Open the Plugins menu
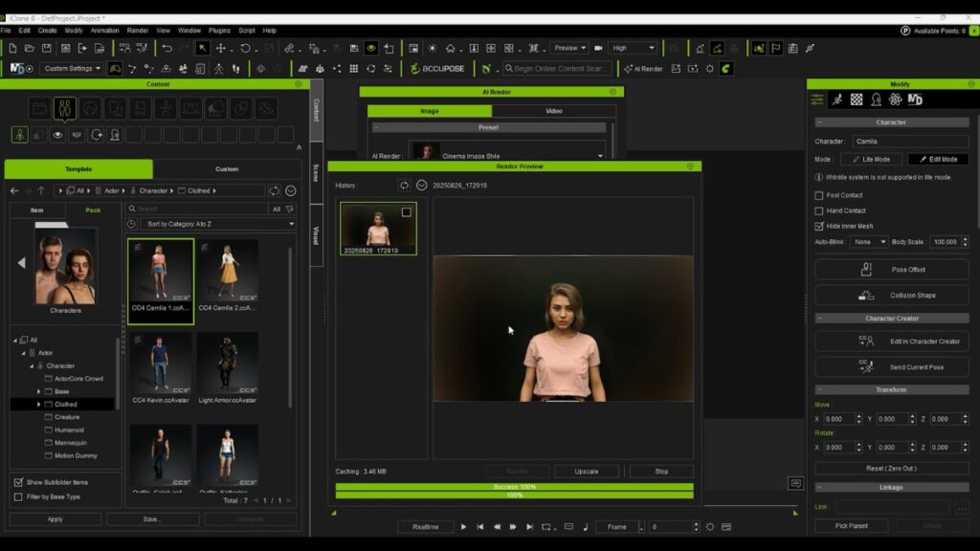Image resolution: width=980 pixels, height=551 pixels. (219, 31)
